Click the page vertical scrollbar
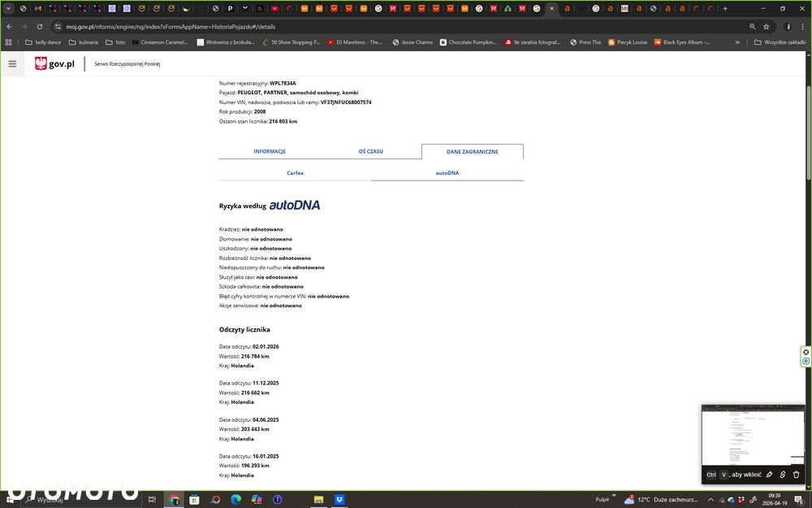The width and height of the screenshot is (812, 508). click(x=809, y=133)
